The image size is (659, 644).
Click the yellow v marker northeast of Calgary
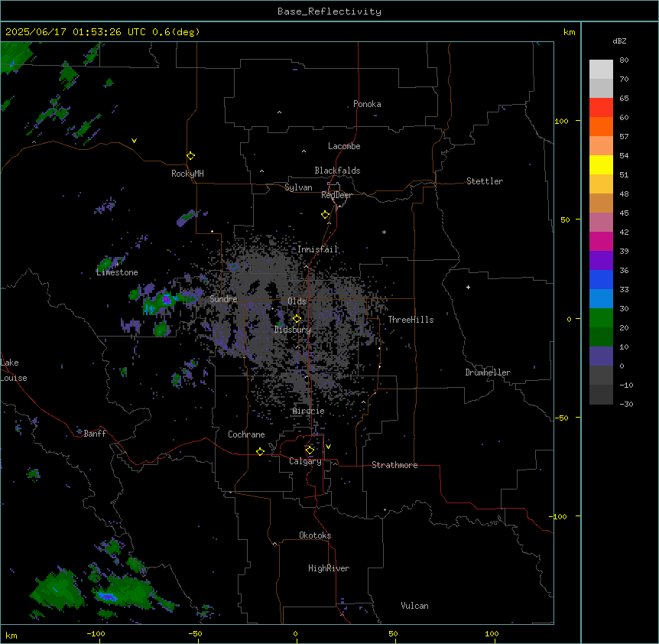328,447
